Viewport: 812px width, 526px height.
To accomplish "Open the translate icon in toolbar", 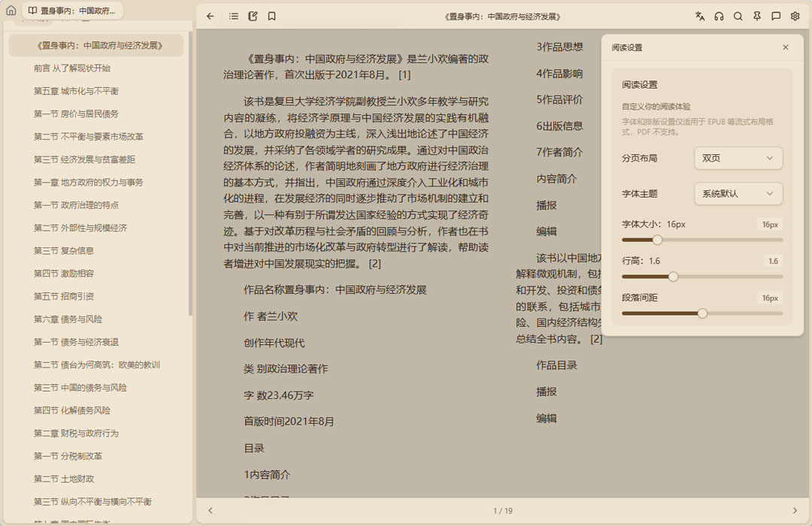I will click(700, 16).
